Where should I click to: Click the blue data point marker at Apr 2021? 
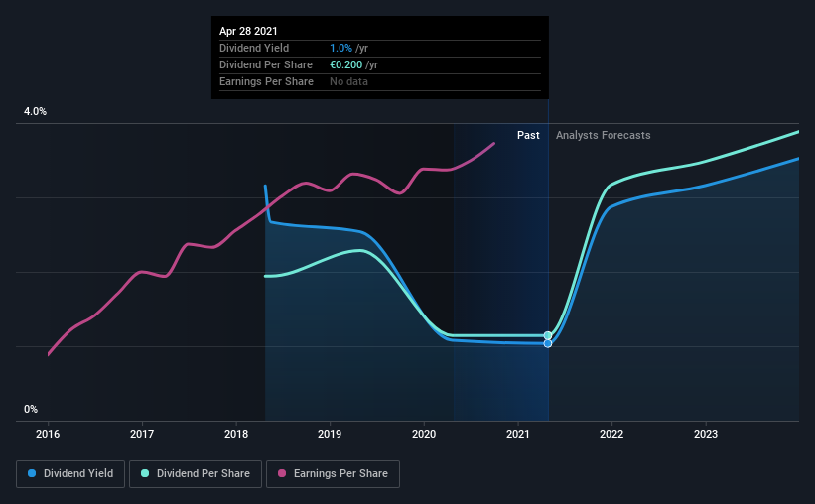pos(548,343)
